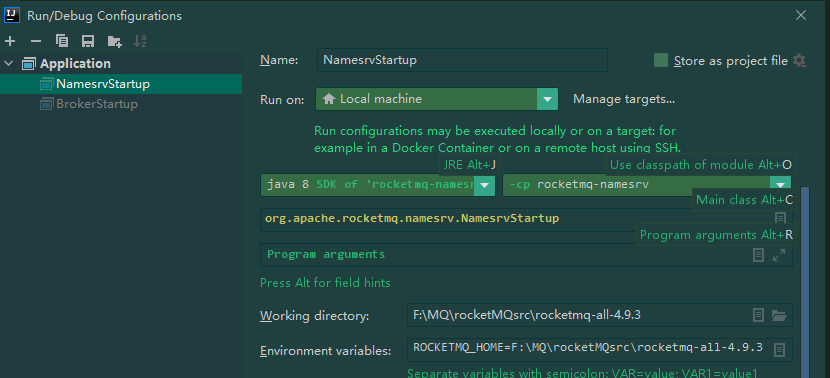Click the Use classpath of module hint
Viewport: 830px width, 378px height.
coord(700,165)
